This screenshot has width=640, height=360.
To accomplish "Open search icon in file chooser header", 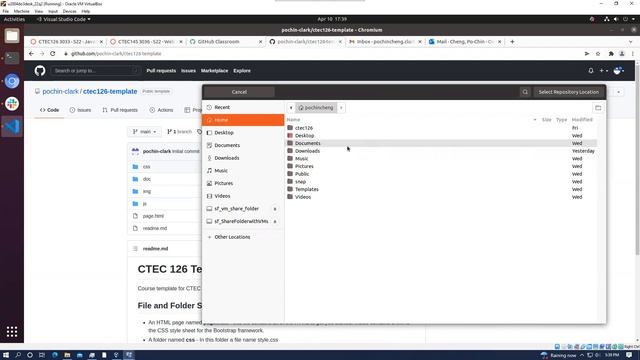I will [x=525, y=92].
